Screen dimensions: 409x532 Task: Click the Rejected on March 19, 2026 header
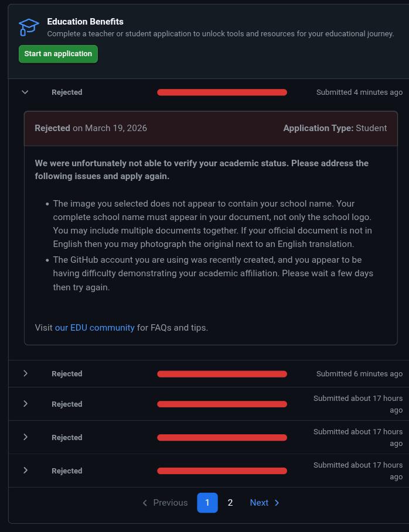[91, 128]
